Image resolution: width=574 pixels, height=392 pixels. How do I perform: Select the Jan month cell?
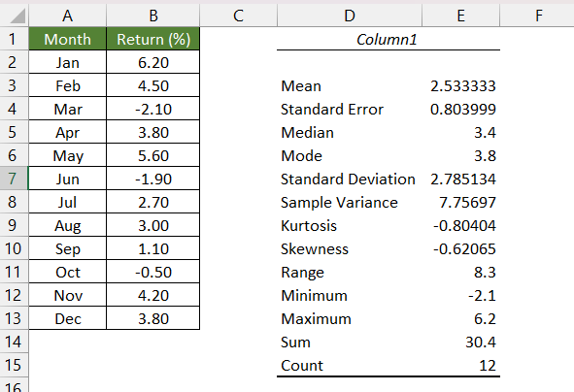pyautogui.click(x=67, y=62)
